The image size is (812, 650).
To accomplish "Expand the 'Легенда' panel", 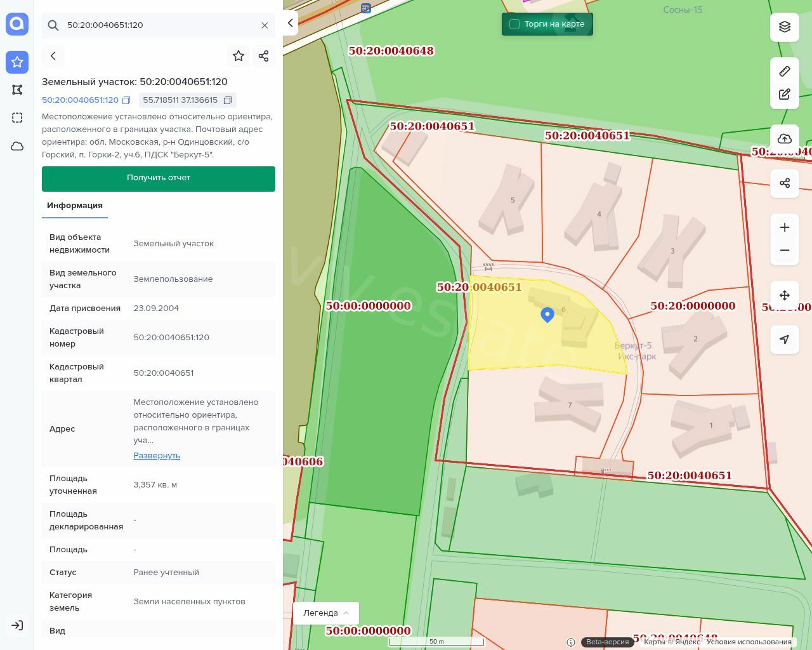I will coord(326,613).
